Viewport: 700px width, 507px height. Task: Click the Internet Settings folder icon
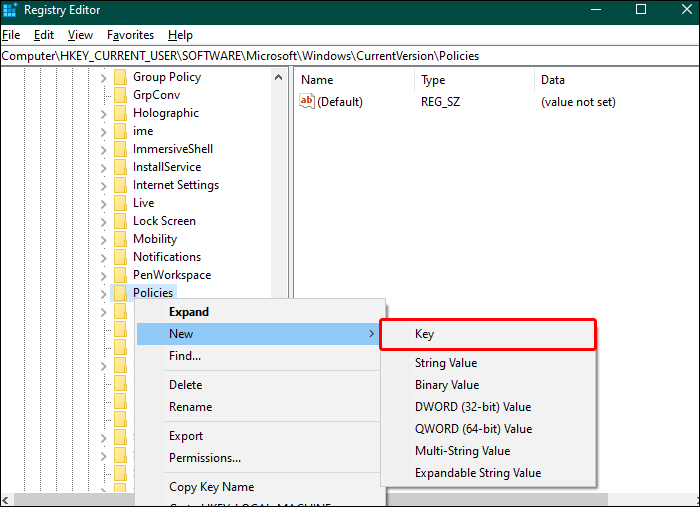pyautogui.click(x=120, y=185)
